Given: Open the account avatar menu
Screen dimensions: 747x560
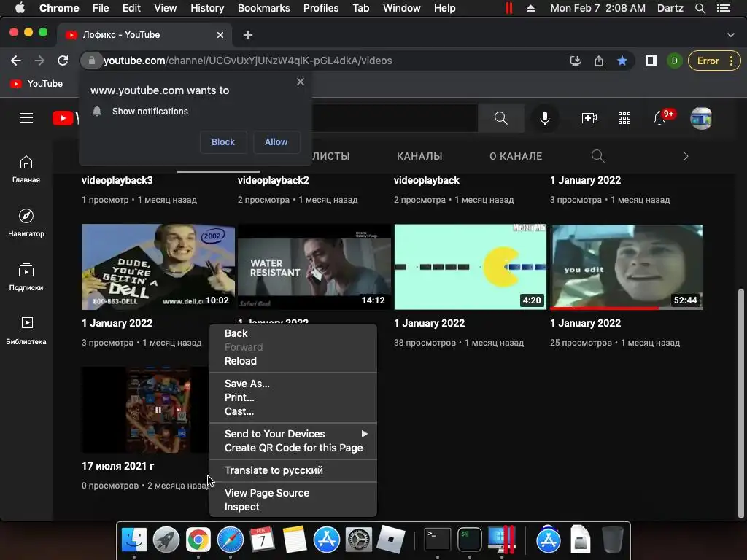Looking at the screenshot, I should pyautogui.click(x=701, y=118).
